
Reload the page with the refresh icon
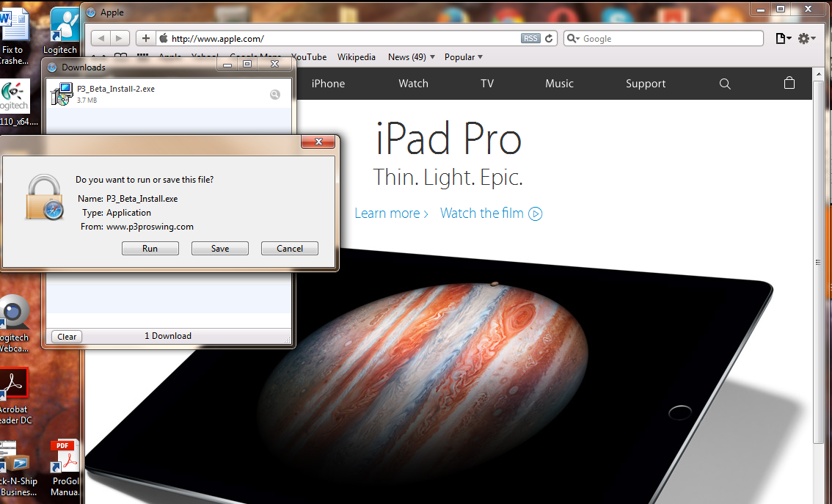point(550,38)
